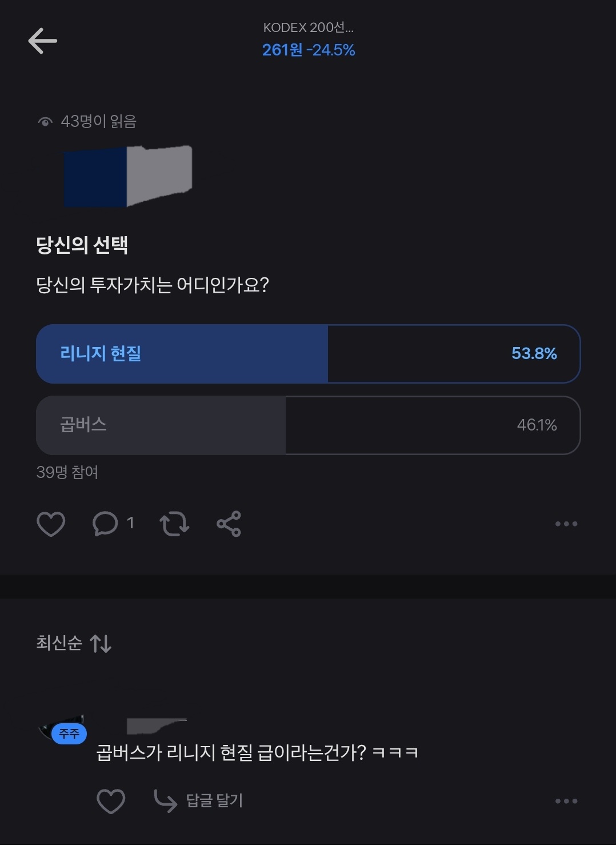Screen dimensions: 616x845
Task: Open the post author's profile picture
Action: coord(128,176)
